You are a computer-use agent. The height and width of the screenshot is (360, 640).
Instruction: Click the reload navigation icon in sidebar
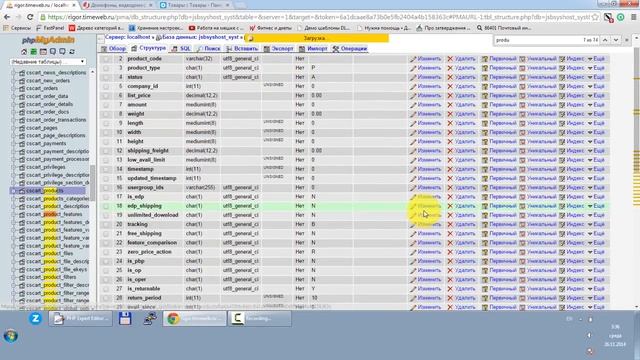72,52
